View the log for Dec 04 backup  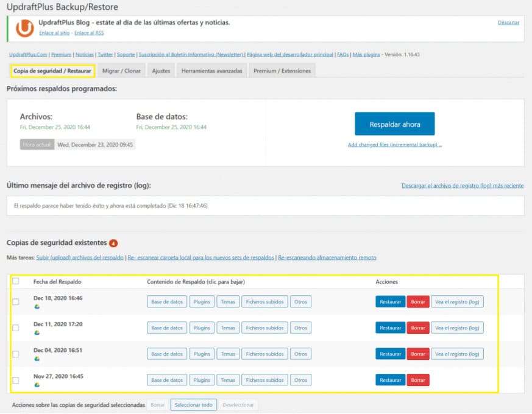click(x=457, y=354)
